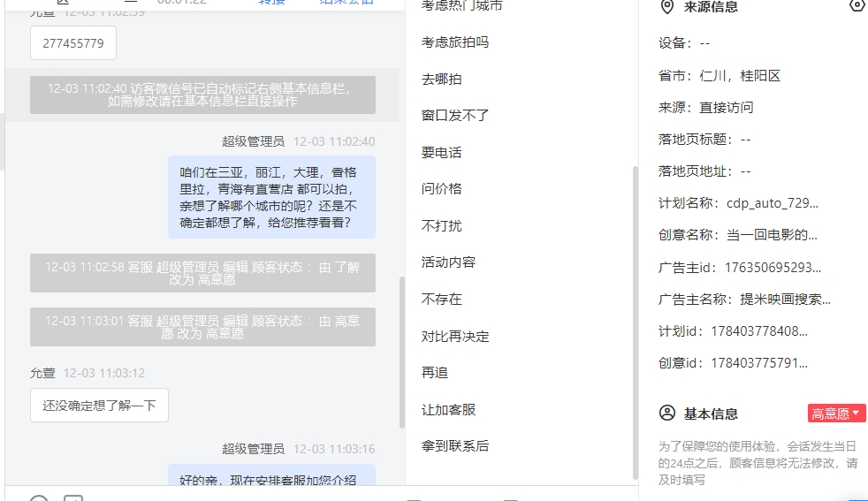Click the system notice about 访客微信号已自动标记
The width and height of the screenshot is (868, 501).
pos(202,95)
